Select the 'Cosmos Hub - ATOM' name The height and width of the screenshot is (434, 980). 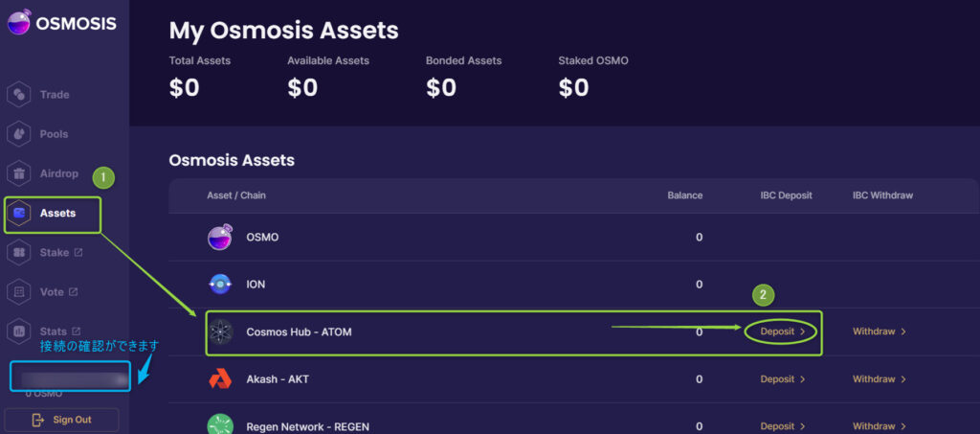(x=299, y=332)
